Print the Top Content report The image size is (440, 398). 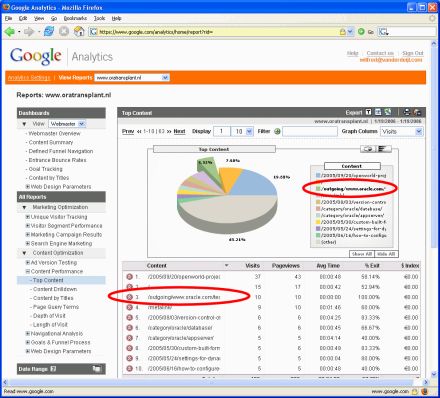(x=407, y=112)
